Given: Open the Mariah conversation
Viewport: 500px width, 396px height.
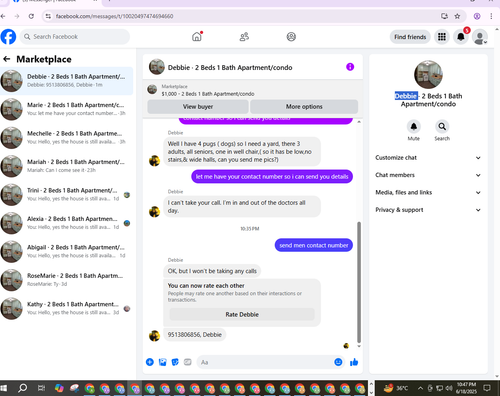Looking at the screenshot, I should (x=66, y=166).
